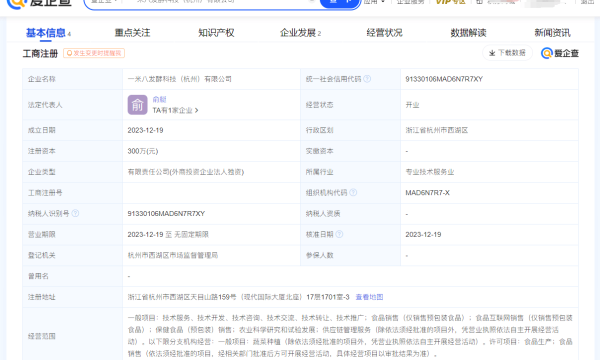Click the download arrow icon in 下载数据
Viewport: 600px width, 360px height.
coord(492,53)
